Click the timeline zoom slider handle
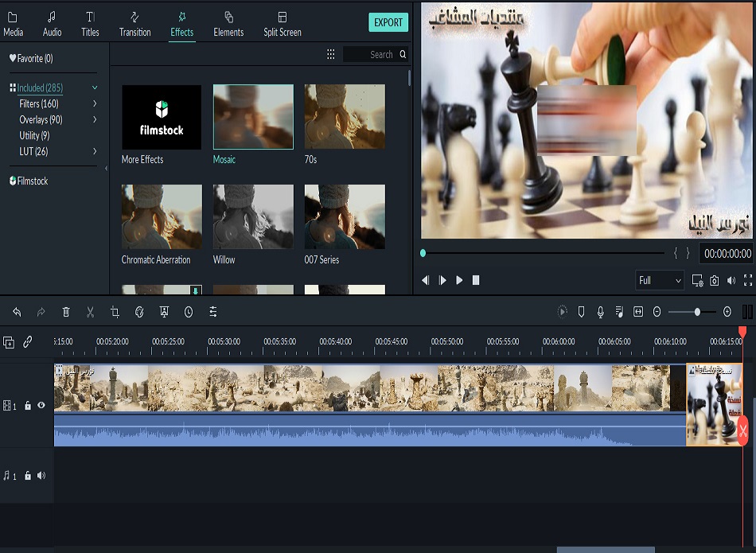 (x=697, y=312)
